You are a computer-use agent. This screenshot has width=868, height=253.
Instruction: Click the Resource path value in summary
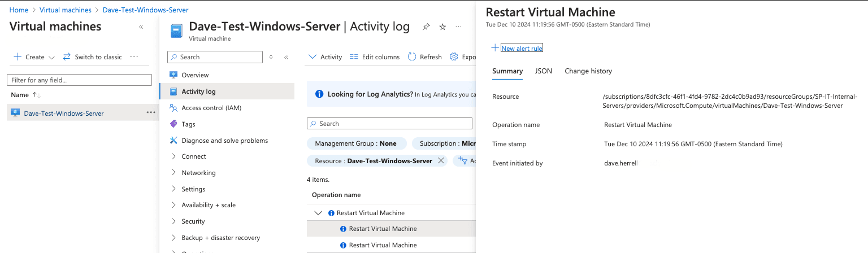[731, 101]
